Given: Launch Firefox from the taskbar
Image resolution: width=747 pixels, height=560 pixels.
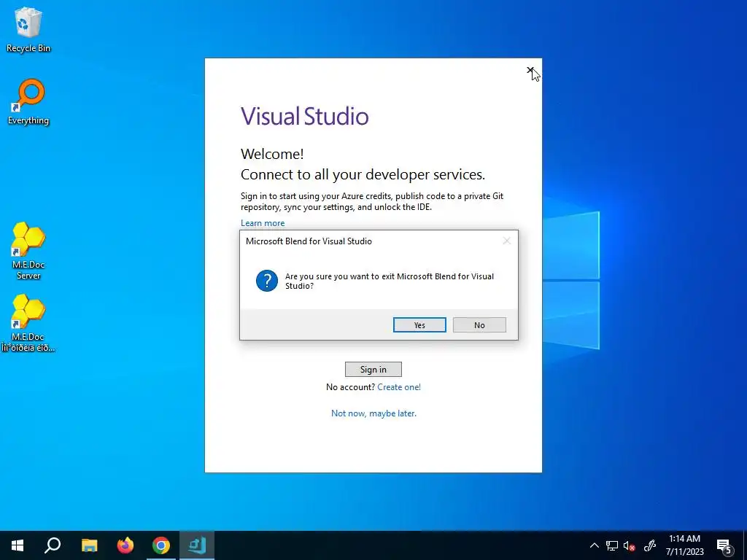Looking at the screenshot, I should click(125, 545).
